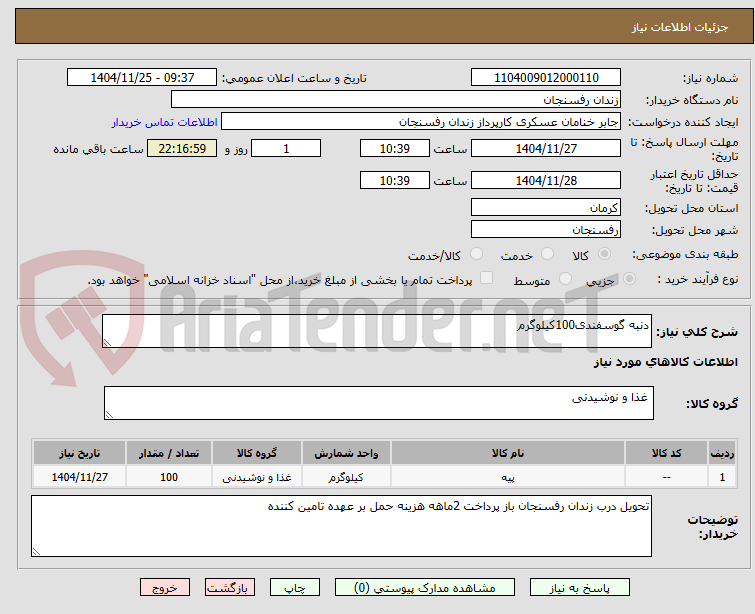This screenshot has width=755, height=614.
Task: Open مشاهده مدارک پیوستی (0) button
Action: tap(425, 588)
